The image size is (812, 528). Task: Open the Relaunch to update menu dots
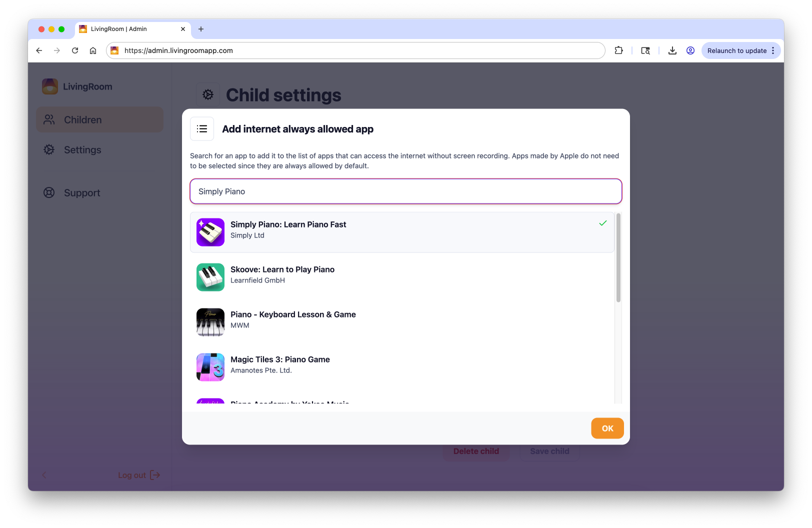(773, 50)
